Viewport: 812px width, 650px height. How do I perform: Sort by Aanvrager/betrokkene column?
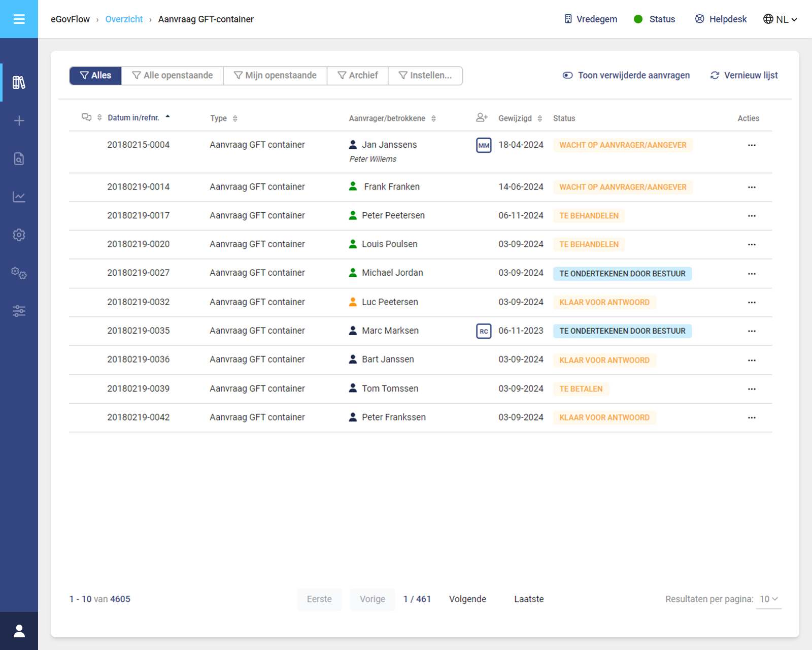(392, 118)
